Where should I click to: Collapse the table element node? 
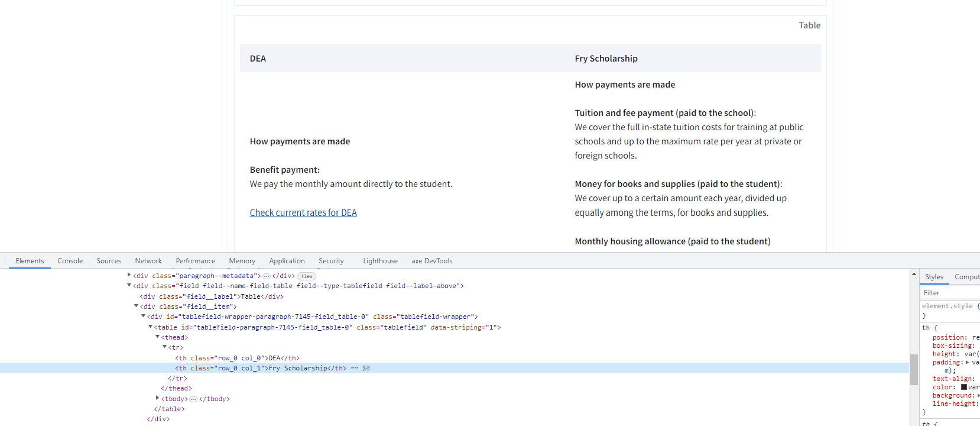[150, 327]
